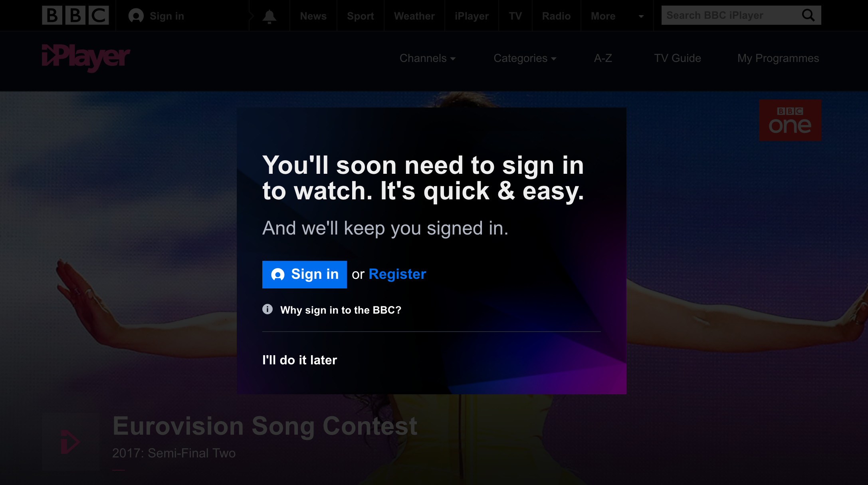Click the Sign In account icon
Screen dimensions: 868x485
[136, 16]
